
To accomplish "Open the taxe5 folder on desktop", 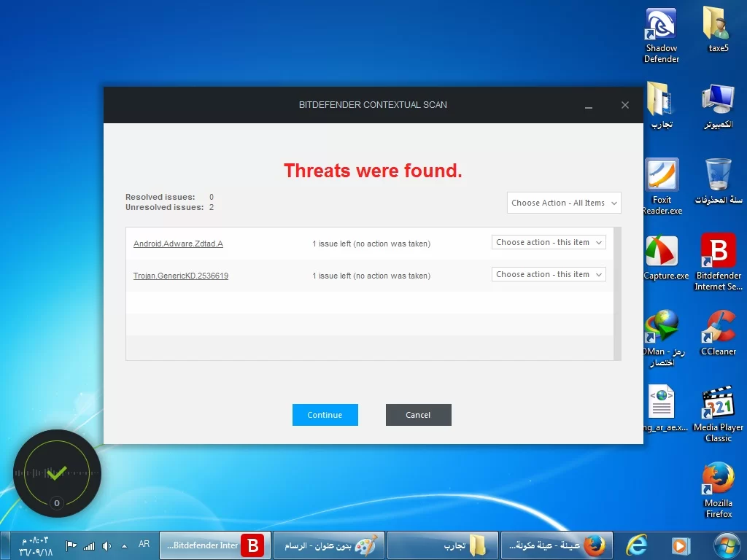I will (718, 29).
